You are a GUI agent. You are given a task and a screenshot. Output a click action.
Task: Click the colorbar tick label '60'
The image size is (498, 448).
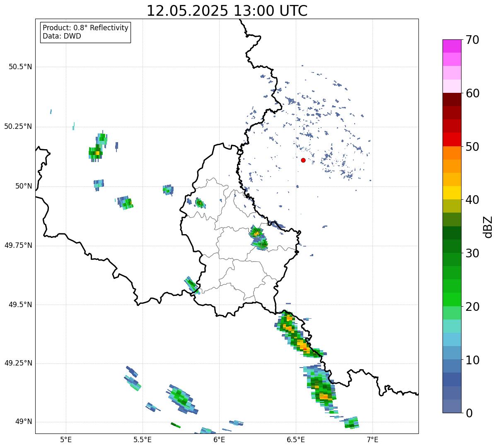click(x=472, y=93)
